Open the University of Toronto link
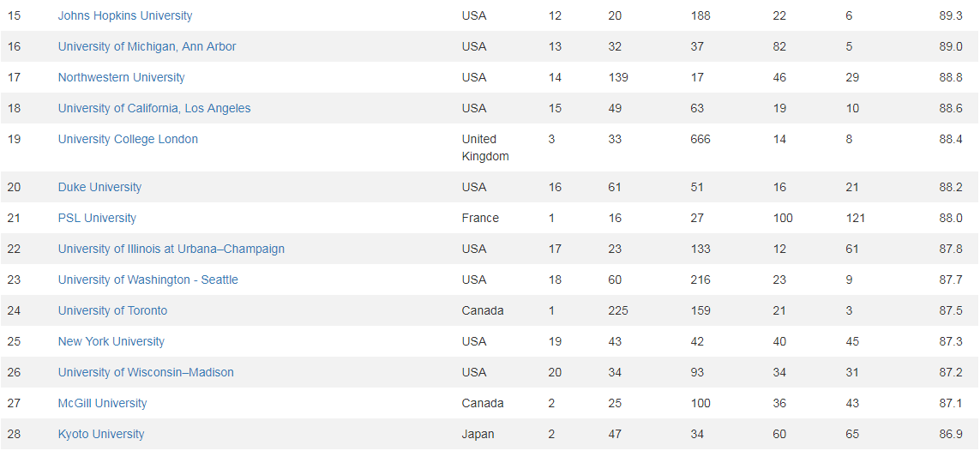980x451 pixels. point(112,310)
